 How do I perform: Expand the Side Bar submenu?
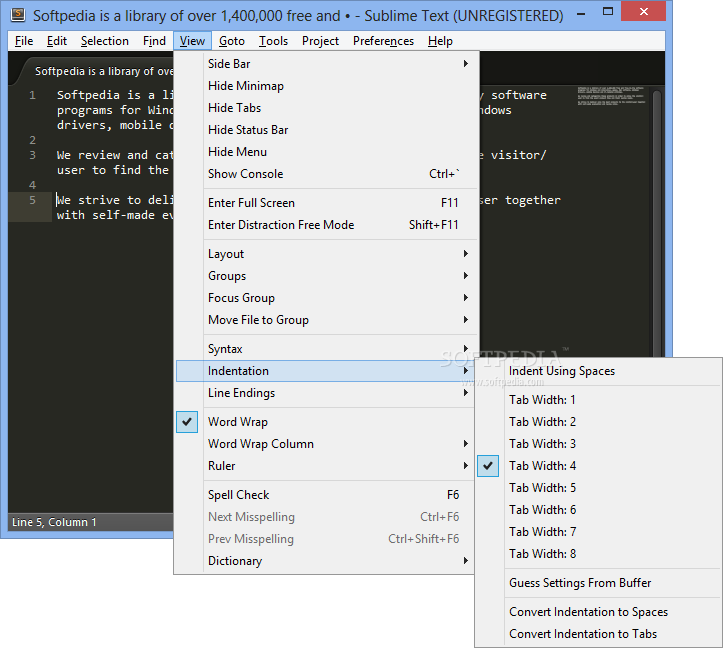(326, 64)
